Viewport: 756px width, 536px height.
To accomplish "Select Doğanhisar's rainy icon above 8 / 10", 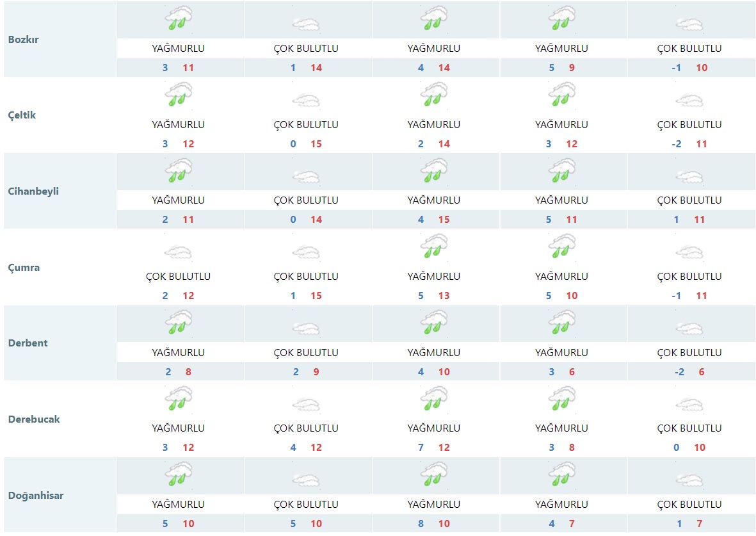I will tap(434, 475).
